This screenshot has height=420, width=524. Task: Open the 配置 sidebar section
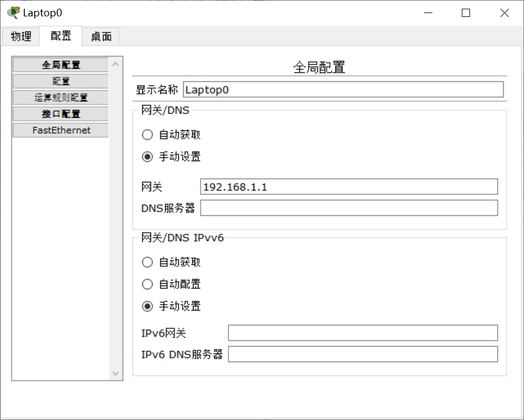[60, 81]
